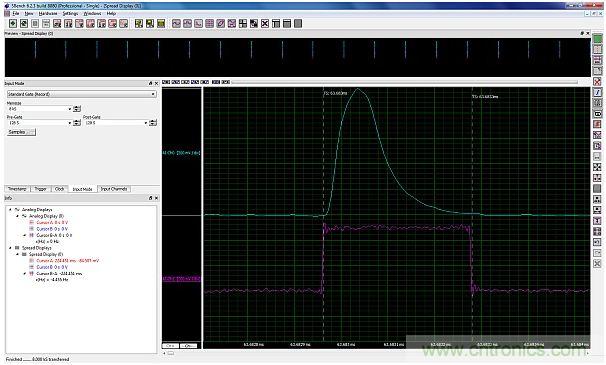
Task: Open the Standard Gate (Record) dropdown
Action: (x=82, y=94)
